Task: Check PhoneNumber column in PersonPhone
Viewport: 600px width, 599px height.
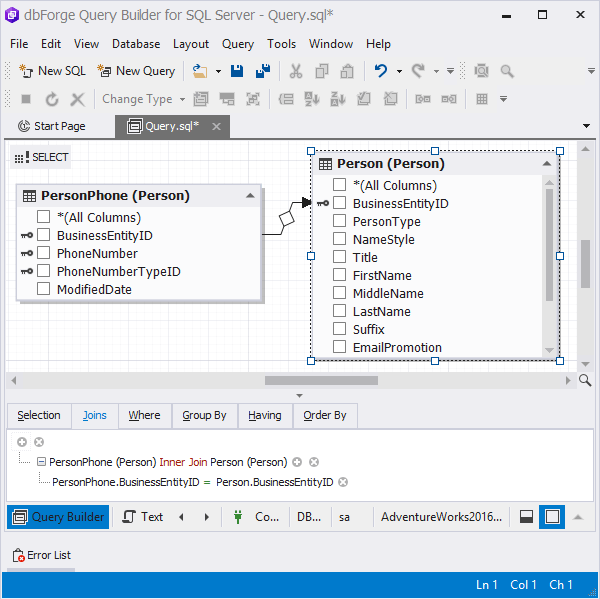Action: coord(44,253)
